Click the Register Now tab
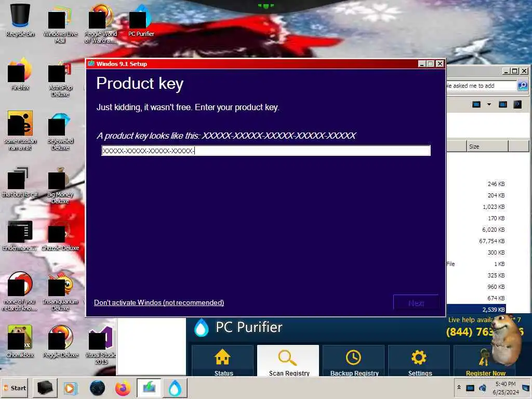The width and height of the screenshot is (532, 399). (485, 361)
